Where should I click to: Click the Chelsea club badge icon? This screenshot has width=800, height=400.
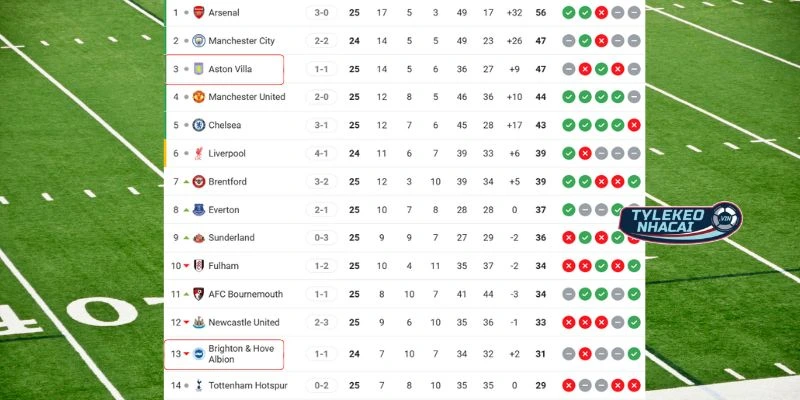click(198, 125)
